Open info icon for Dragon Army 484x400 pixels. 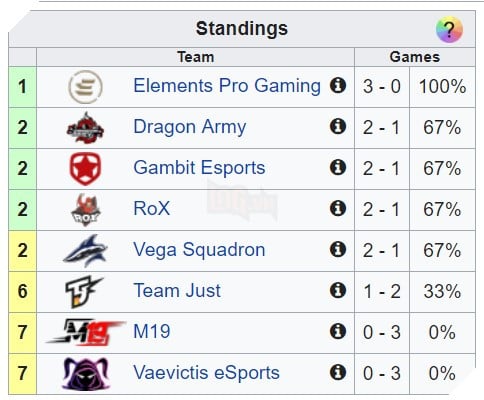tap(338, 126)
